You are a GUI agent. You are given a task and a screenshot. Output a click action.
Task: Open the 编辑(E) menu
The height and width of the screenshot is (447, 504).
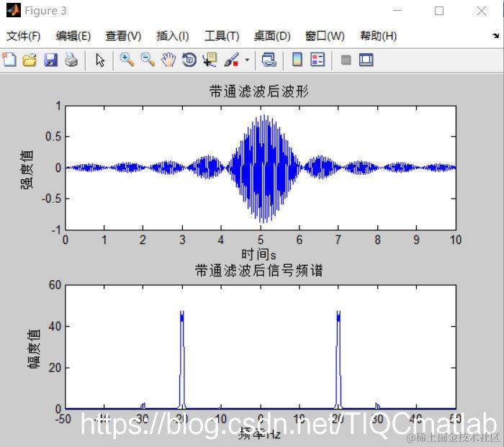click(x=73, y=36)
